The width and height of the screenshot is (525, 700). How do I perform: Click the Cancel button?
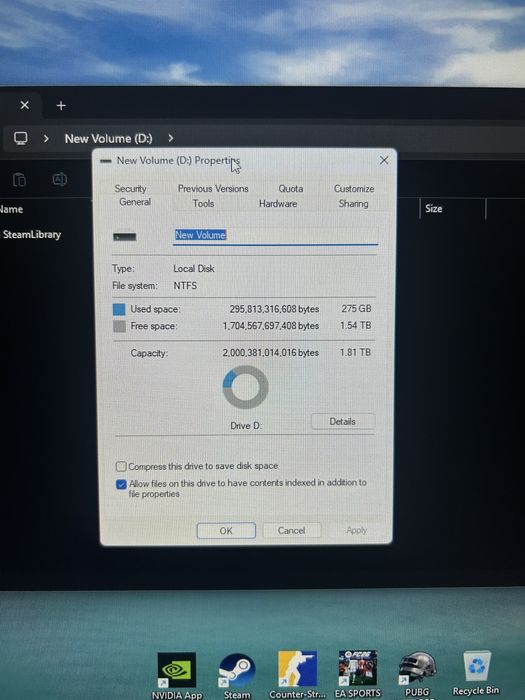click(292, 530)
